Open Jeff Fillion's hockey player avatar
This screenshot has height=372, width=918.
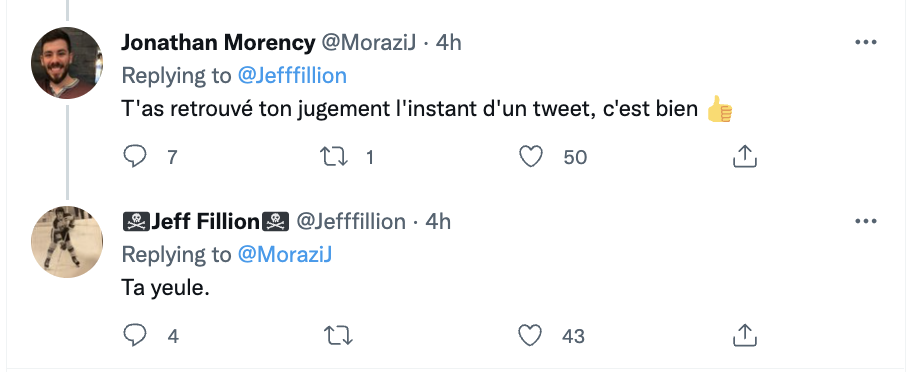pos(67,241)
